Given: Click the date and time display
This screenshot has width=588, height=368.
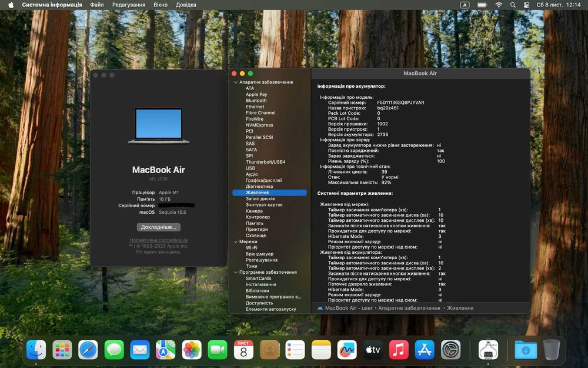Looking at the screenshot, I should [x=559, y=5].
